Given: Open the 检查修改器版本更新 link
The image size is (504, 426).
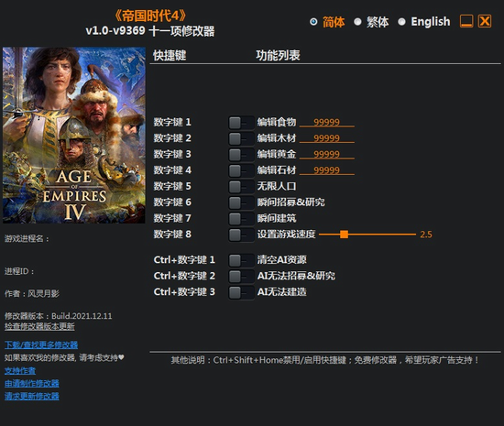Looking at the screenshot, I should 39,326.
